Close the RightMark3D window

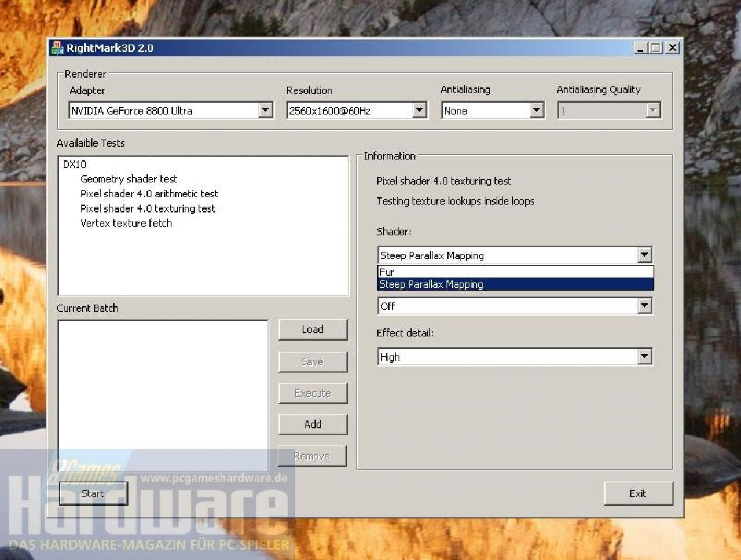(672, 48)
